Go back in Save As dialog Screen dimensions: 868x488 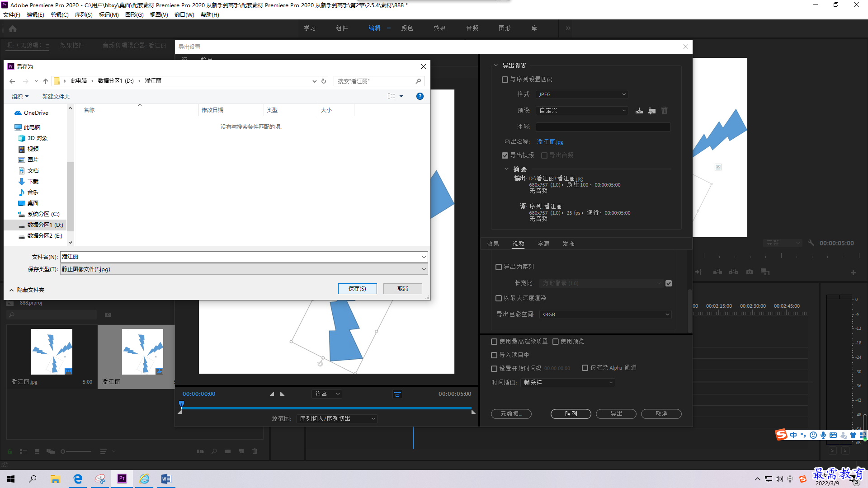click(12, 81)
